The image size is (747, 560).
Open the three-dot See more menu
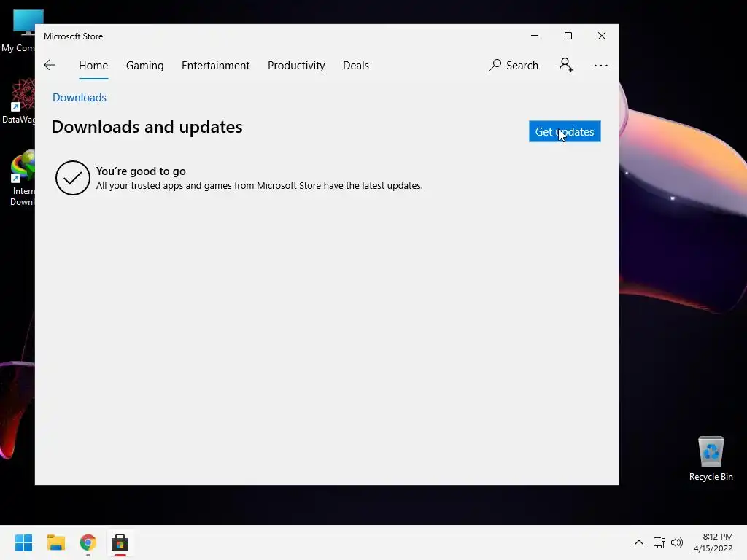tap(601, 66)
